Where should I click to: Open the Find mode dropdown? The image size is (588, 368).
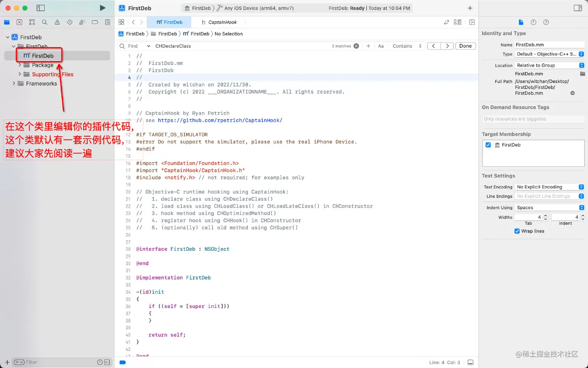(x=139, y=46)
